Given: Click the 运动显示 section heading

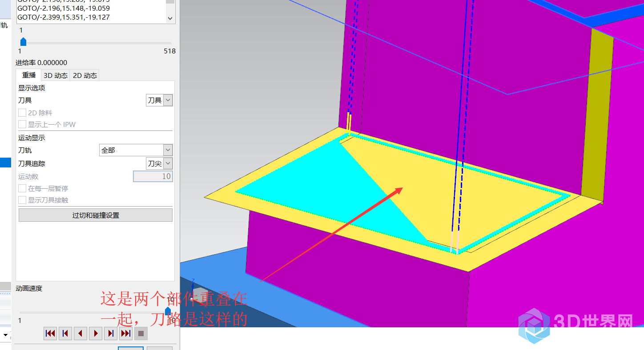Looking at the screenshot, I should (x=32, y=138).
